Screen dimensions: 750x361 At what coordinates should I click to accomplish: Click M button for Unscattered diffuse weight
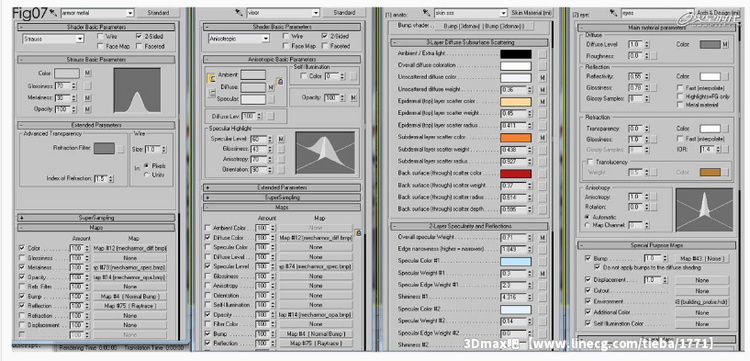542,89
